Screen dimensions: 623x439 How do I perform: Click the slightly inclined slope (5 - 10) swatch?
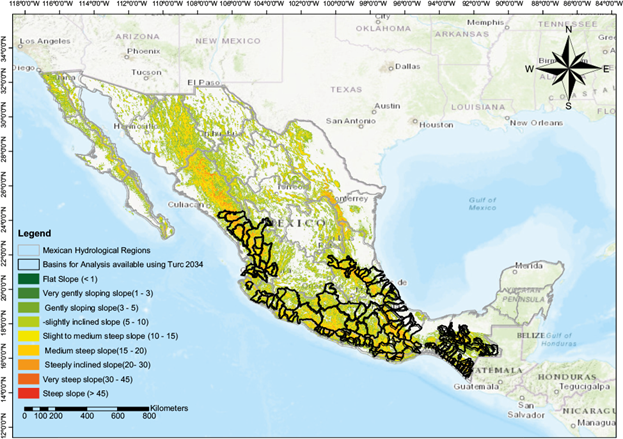pyautogui.click(x=29, y=322)
